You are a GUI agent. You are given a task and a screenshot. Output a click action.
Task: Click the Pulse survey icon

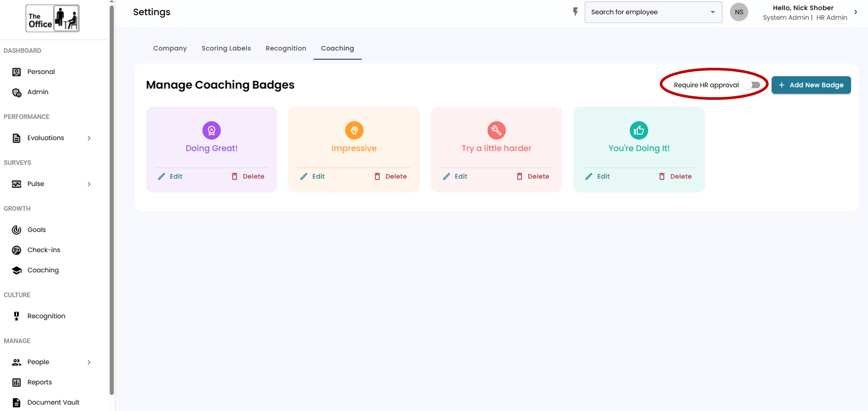16,184
